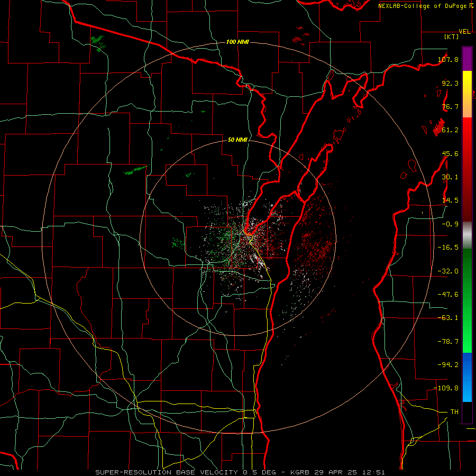Select the 76.7 scale value
The height and width of the screenshot is (476, 476).
click(x=450, y=106)
